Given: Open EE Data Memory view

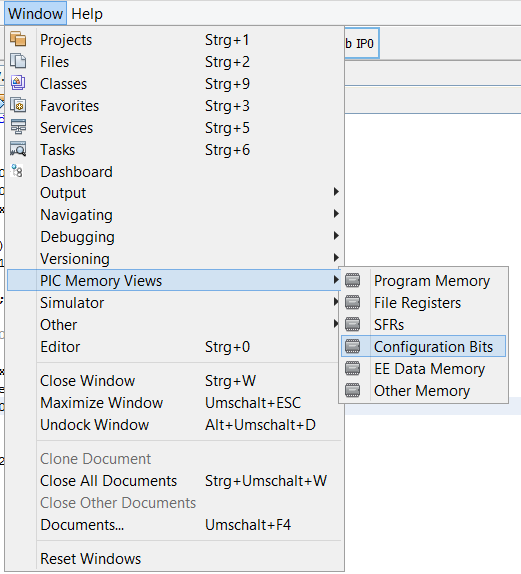Looking at the screenshot, I should [424, 368].
